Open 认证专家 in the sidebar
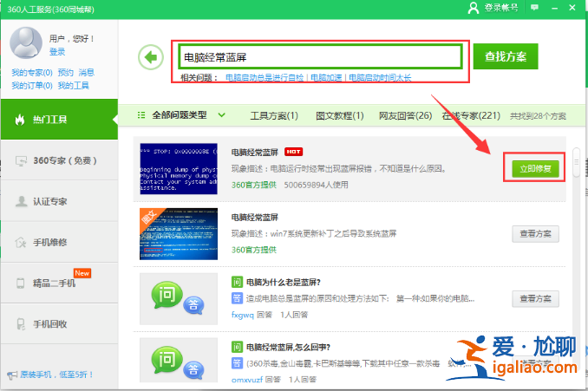The height and width of the screenshot is (391, 588). [x=59, y=201]
